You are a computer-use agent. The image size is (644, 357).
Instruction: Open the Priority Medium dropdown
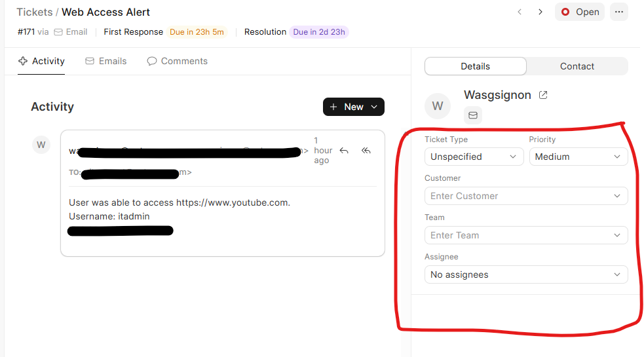point(578,157)
